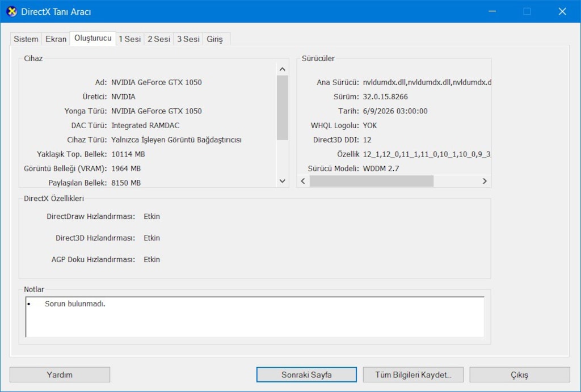Click the VRAM value 1964 MB

pyautogui.click(x=126, y=168)
